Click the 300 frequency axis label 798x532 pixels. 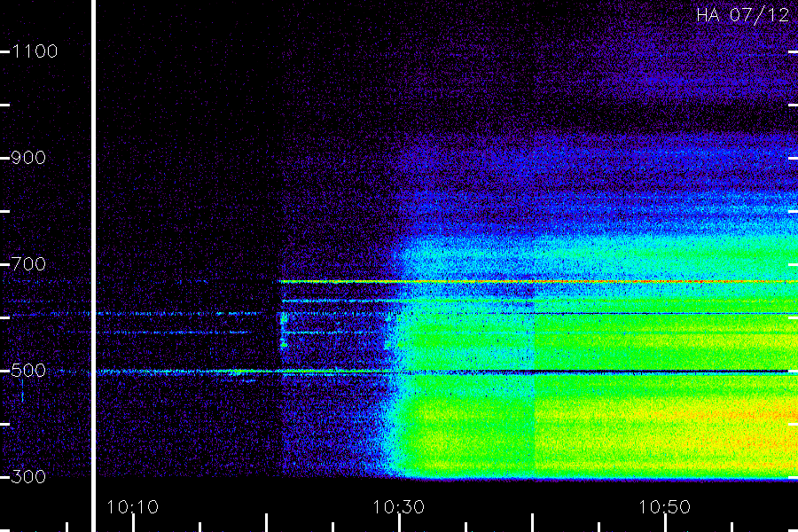click(28, 477)
